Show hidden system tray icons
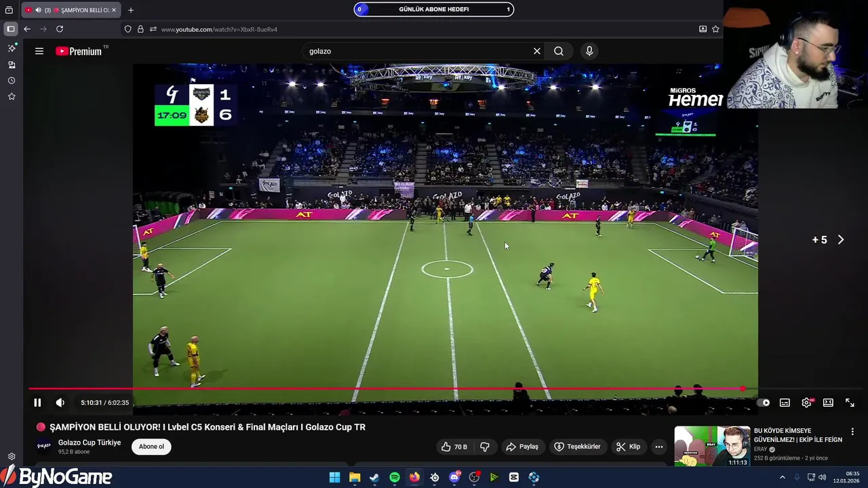Image resolution: width=868 pixels, height=488 pixels. tap(782, 477)
